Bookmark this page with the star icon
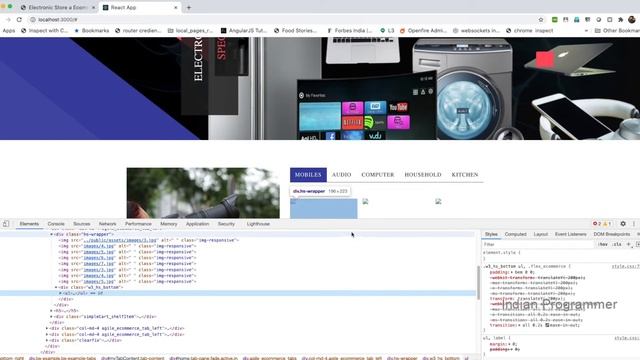The height and width of the screenshot is (360, 640). [541, 20]
